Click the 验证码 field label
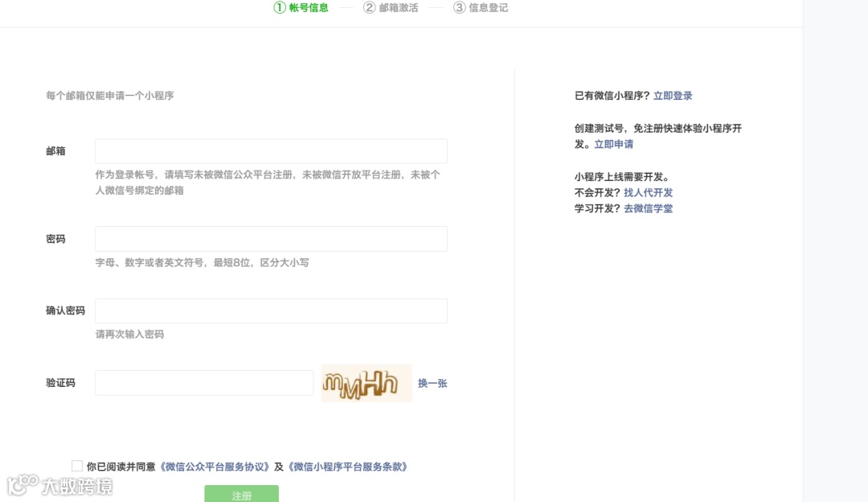This screenshot has height=502, width=868. pyautogui.click(x=60, y=383)
